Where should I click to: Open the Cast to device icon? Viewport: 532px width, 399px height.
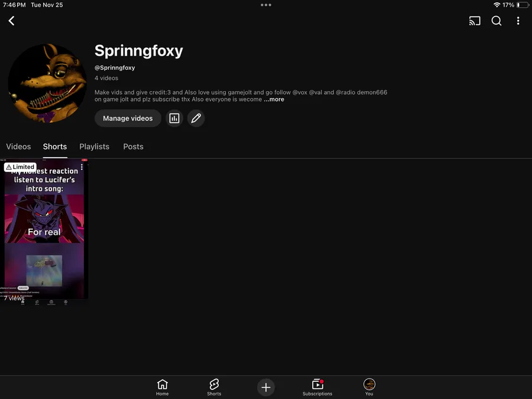click(474, 21)
